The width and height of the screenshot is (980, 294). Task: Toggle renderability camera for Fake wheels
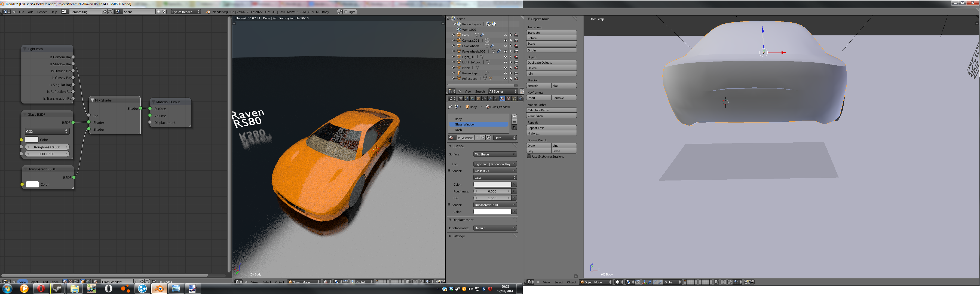(x=516, y=46)
